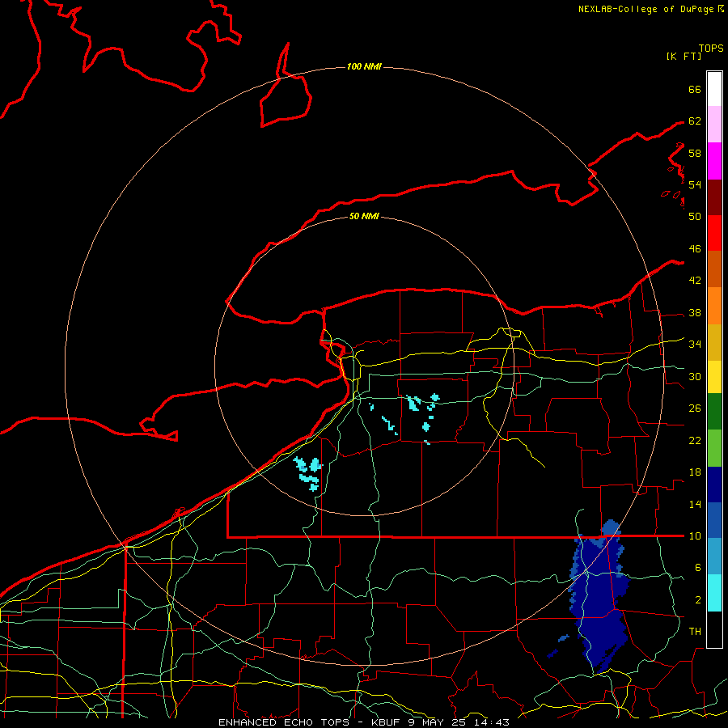The height and width of the screenshot is (728, 728).
Task: Click the 54 value on the legend
Action: tap(695, 184)
